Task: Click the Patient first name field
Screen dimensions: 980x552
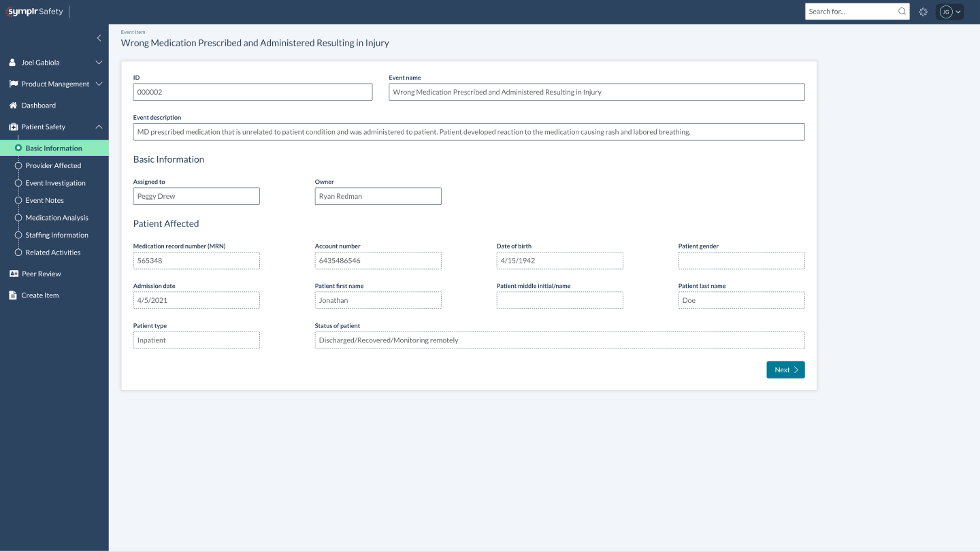Action: coord(378,300)
